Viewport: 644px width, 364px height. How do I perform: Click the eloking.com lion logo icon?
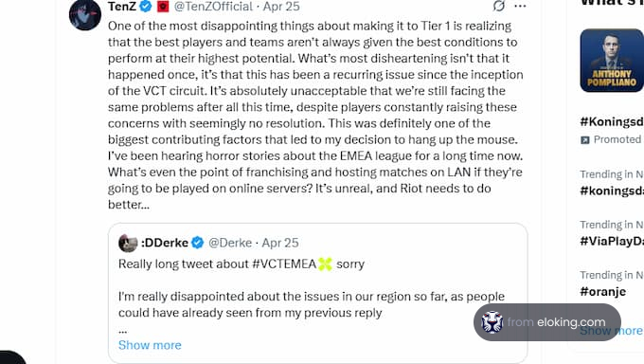pyautogui.click(x=492, y=322)
